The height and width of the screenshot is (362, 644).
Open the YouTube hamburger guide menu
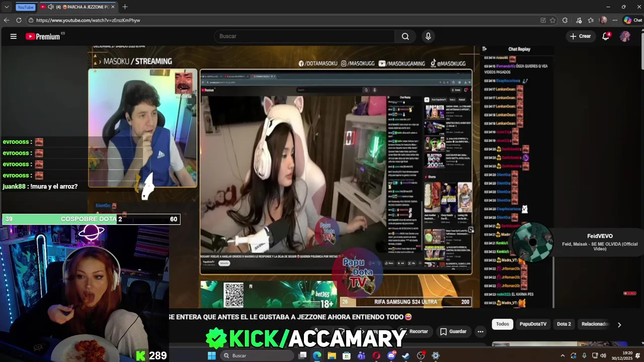point(14,36)
